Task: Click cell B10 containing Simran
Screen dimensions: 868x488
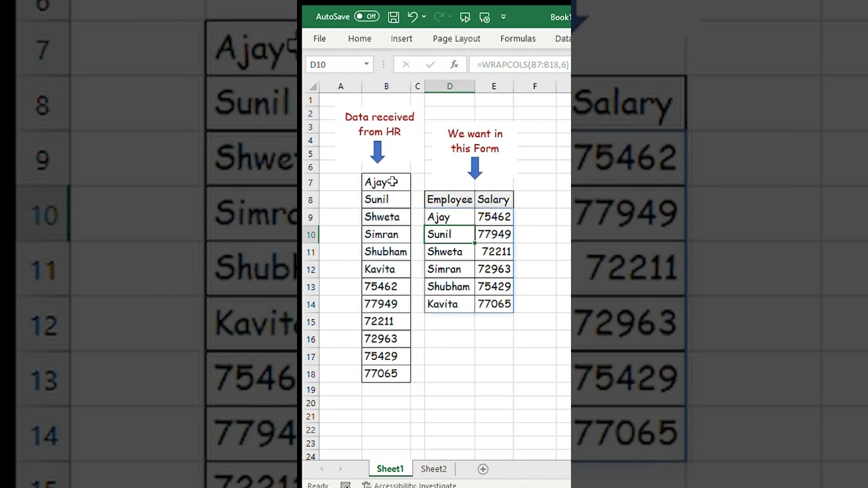Action: 386,235
